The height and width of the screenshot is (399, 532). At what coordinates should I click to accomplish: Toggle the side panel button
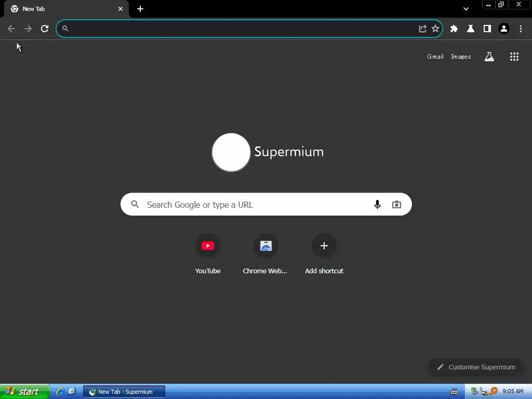(x=487, y=29)
